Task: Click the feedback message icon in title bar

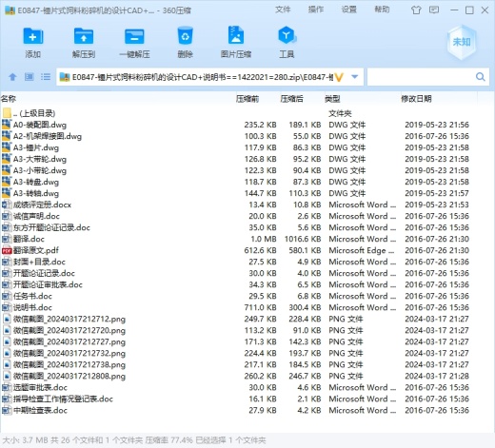Action: tap(434, 10)
